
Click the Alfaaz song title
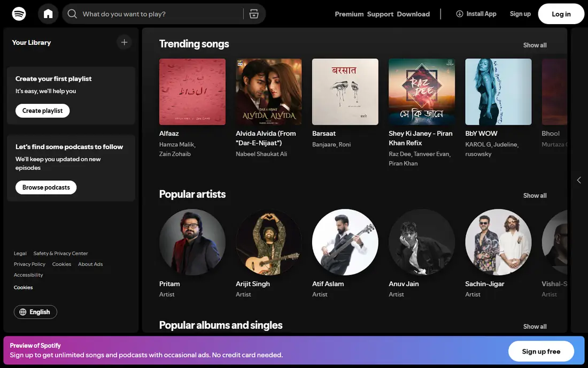(x=169, y=134)
